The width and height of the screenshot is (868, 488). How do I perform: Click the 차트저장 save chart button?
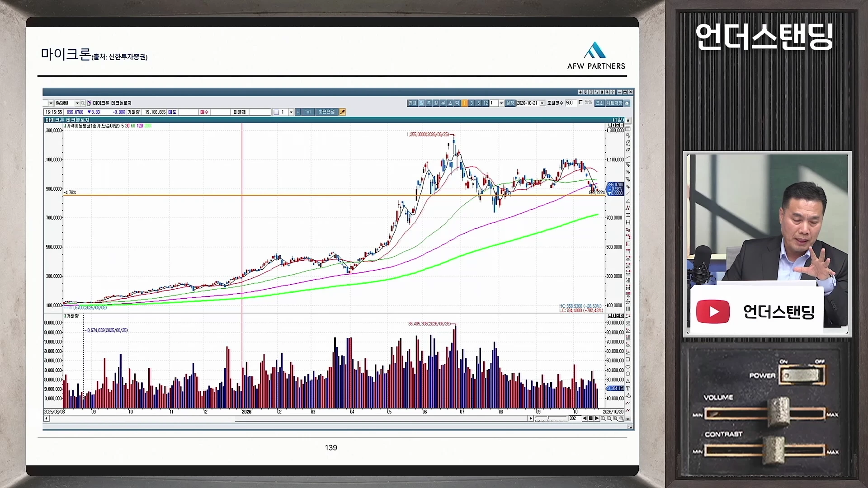614,103
